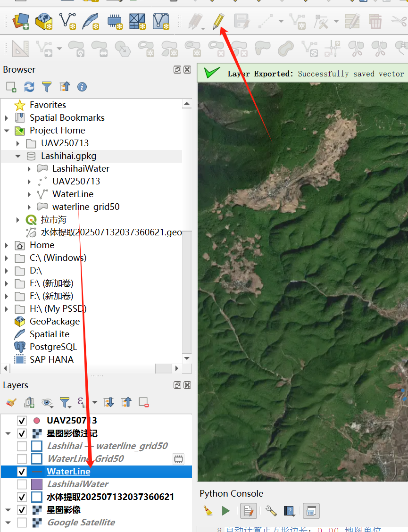The height and width of the screenshot is (532, 408).
Task: Expand the C:\ (Windows) drive
Action: coord(7,258)
